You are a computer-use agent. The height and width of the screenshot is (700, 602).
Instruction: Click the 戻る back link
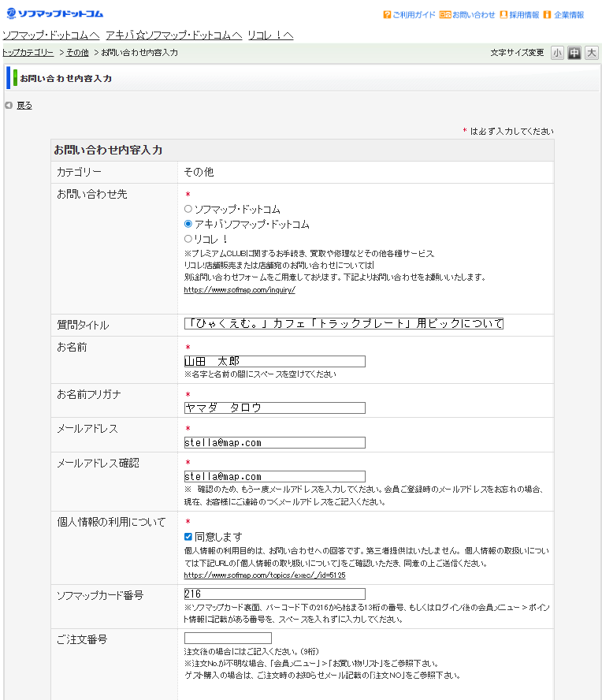[x=24, y=106]
